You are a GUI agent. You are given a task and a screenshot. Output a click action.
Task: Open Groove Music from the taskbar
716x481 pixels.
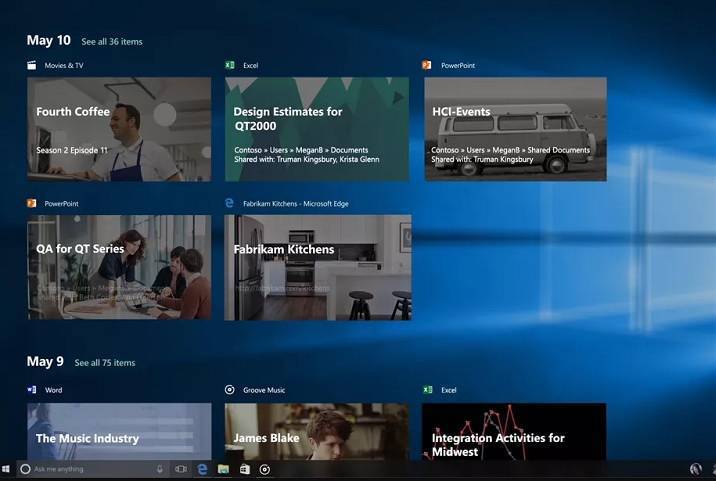tap(265, 469)
